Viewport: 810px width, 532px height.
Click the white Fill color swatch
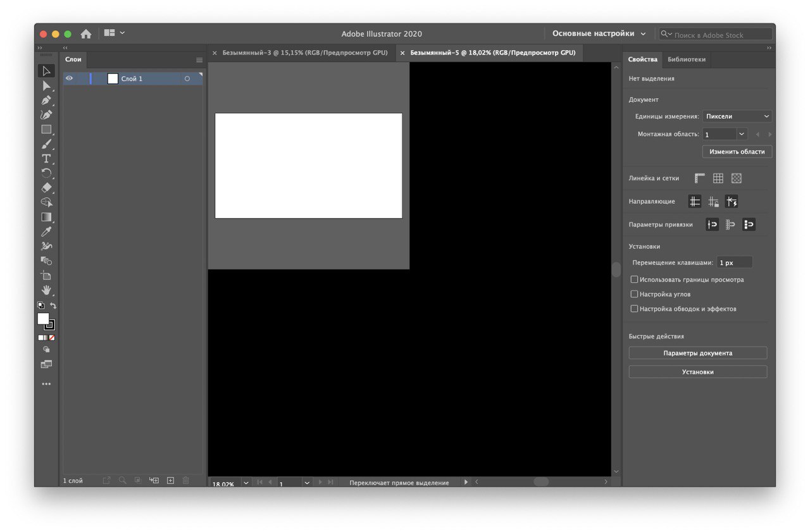(43, 319)
